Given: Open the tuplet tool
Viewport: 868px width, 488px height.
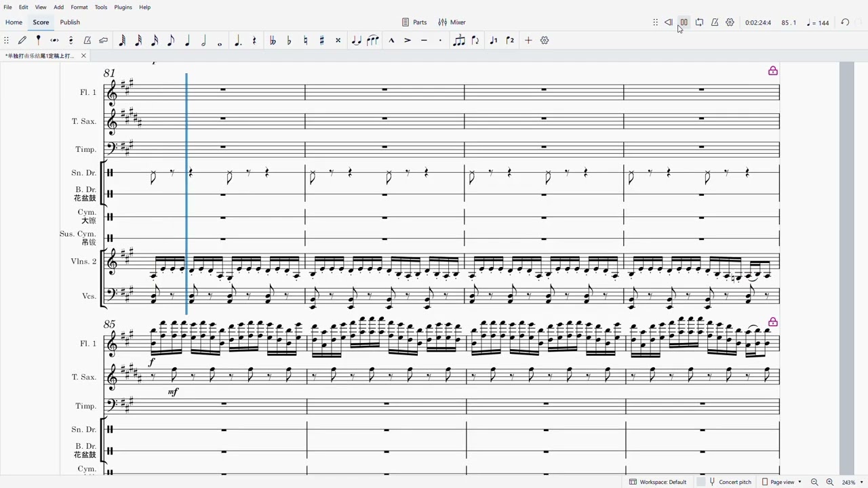Looking at the screenshot, I should [459, 41].
